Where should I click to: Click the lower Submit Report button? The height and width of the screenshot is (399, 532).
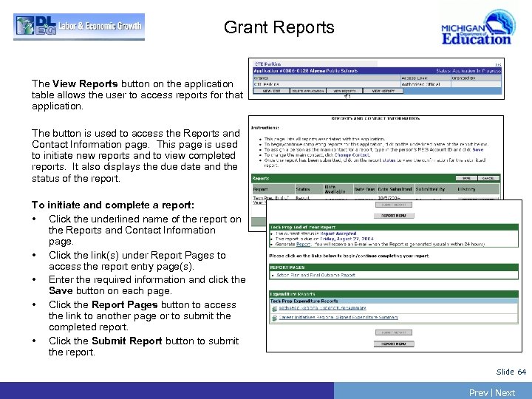pyautogui.click(x=394, y=332)
